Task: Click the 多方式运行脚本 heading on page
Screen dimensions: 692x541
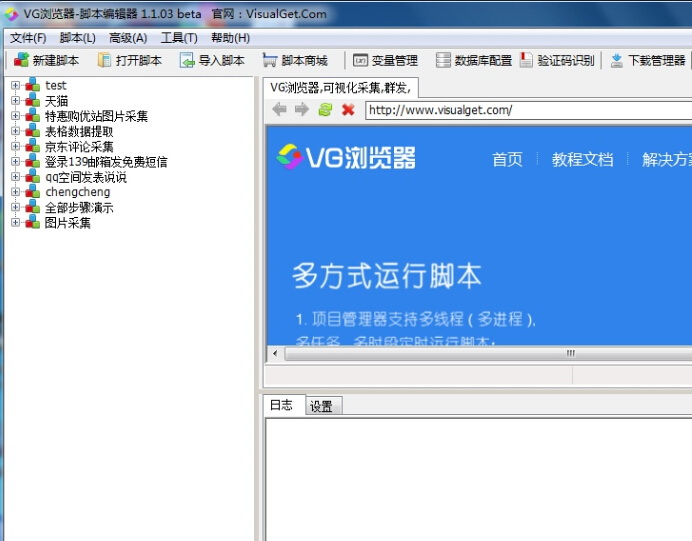Action: click(x=387, y=276)
